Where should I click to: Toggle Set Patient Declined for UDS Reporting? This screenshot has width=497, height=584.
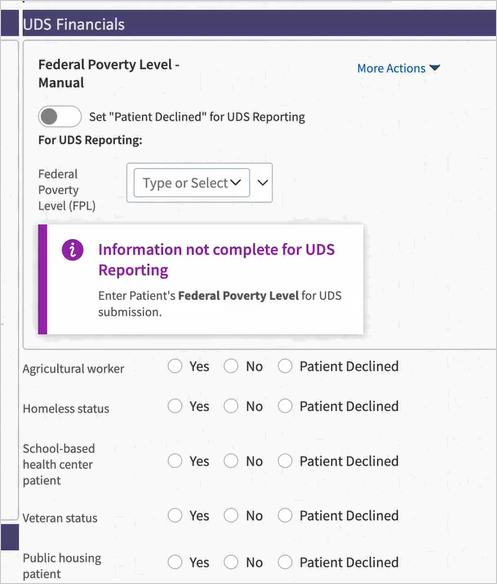pos(60,117)
